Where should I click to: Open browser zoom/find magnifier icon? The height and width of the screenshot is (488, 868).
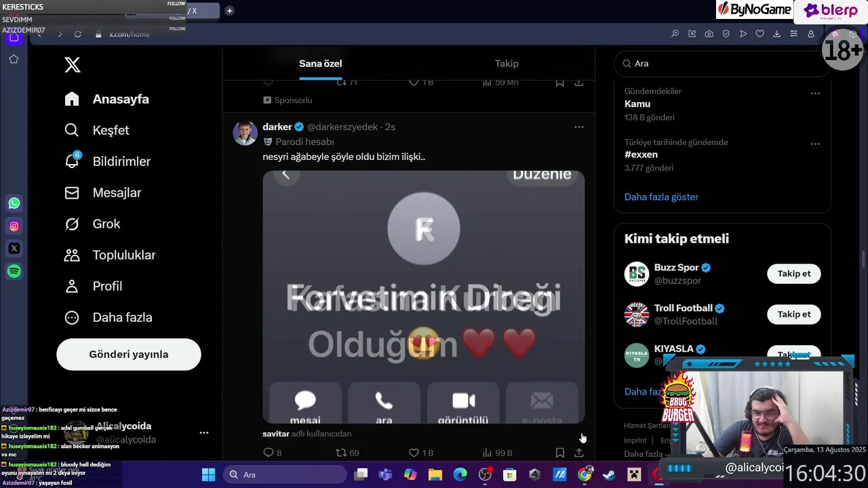pos(675,34)
